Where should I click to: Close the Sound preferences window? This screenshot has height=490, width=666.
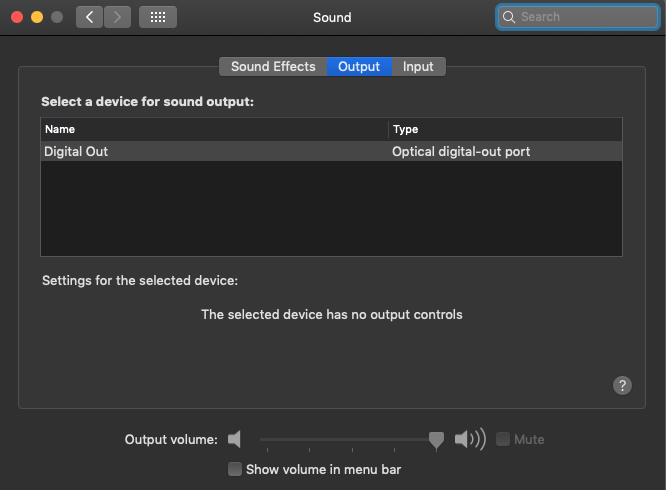point(17,17)
